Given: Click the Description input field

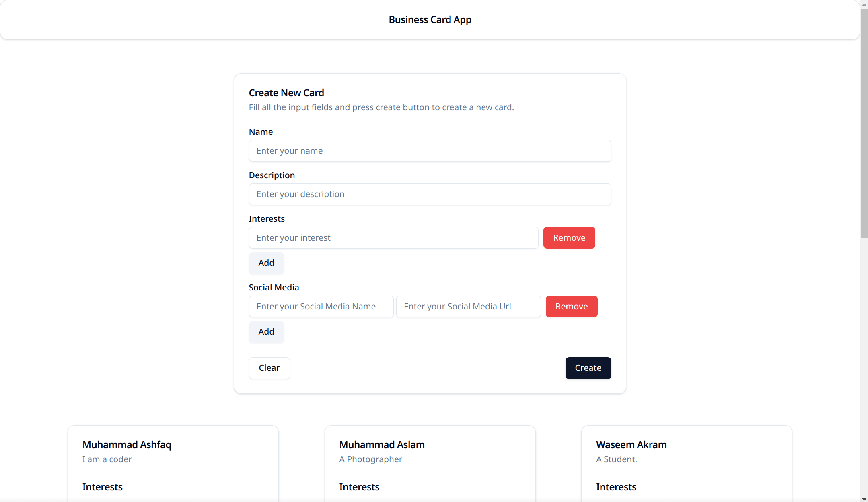Looking at the screenshot, I should 430,193.
